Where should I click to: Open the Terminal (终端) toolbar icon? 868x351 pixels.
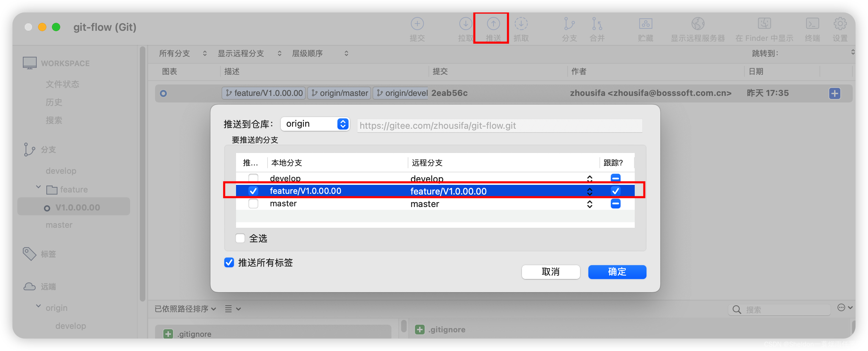812,24
